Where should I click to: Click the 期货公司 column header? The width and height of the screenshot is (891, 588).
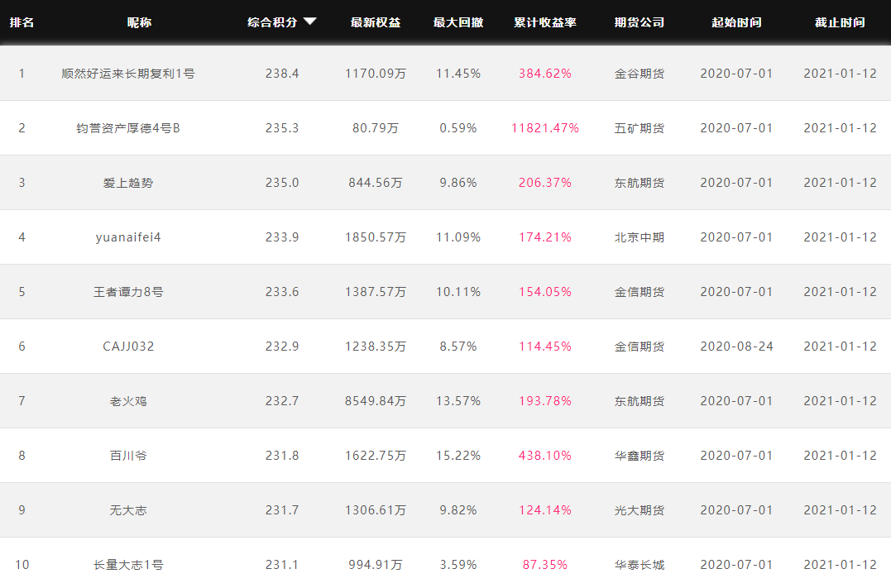640,22
